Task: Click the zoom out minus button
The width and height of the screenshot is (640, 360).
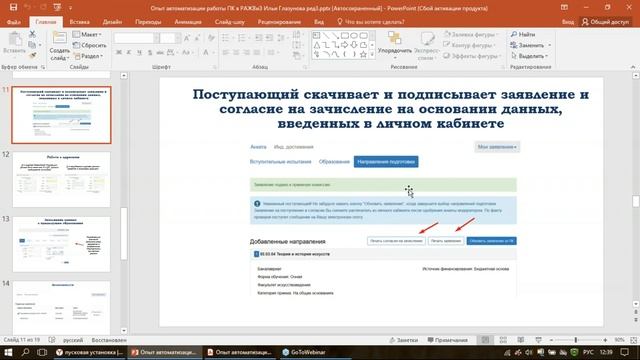Action: [x=551, y=340]
